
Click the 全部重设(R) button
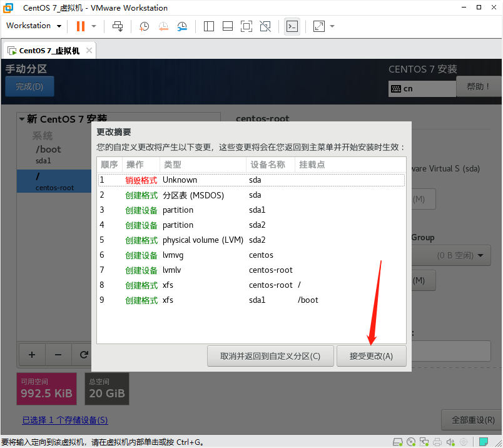(x=473, y=420)
